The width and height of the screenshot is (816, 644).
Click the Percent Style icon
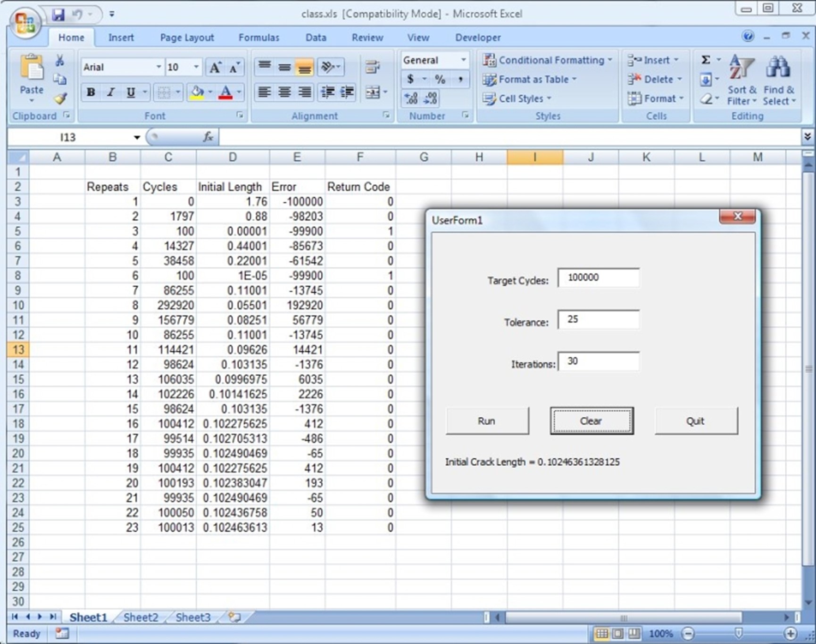pos(440,79)
